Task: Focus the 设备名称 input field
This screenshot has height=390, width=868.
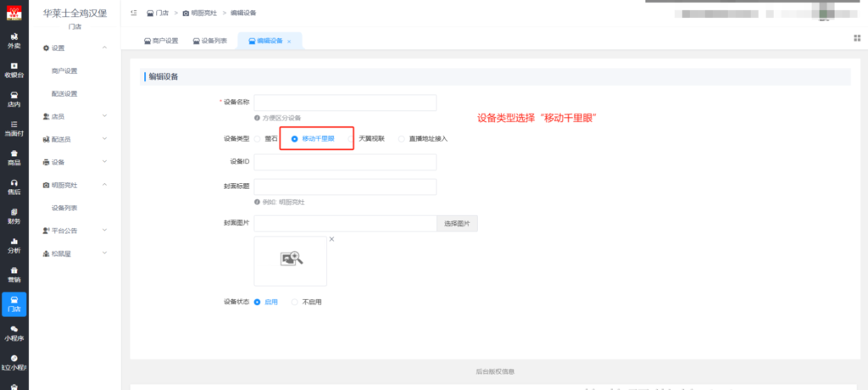Action: [345, 103]
